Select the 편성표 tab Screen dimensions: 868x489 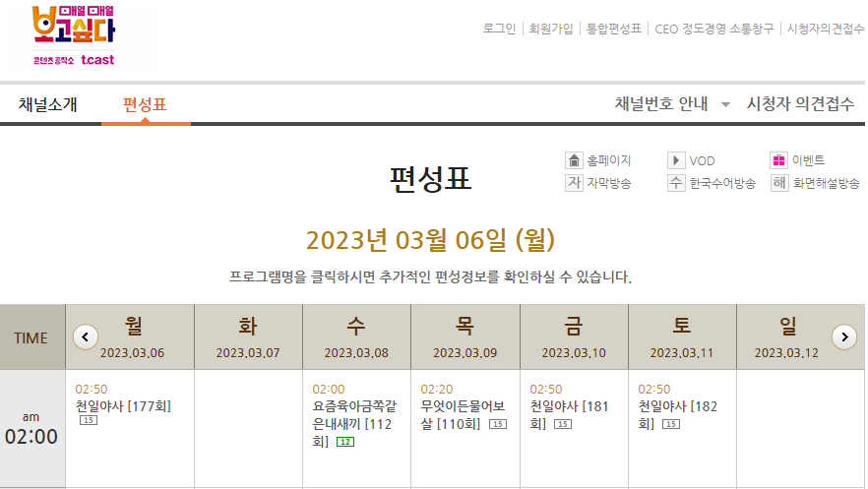pos(145,104)
